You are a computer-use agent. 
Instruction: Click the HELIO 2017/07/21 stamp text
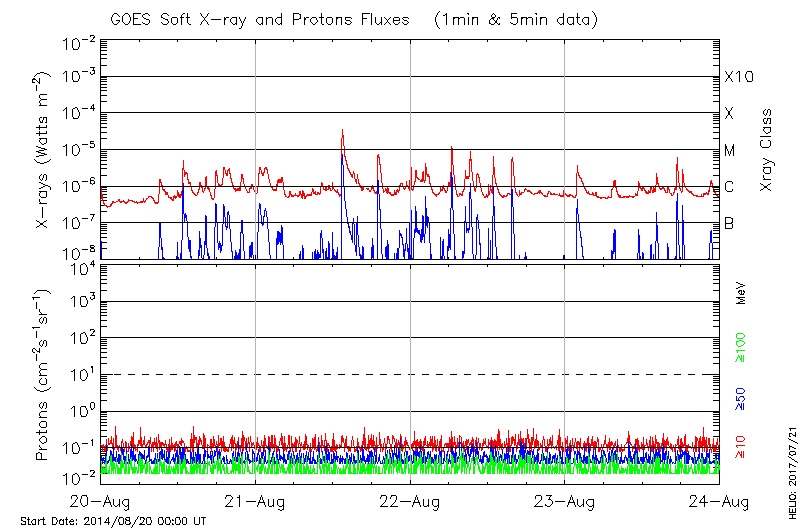point(790,469)
